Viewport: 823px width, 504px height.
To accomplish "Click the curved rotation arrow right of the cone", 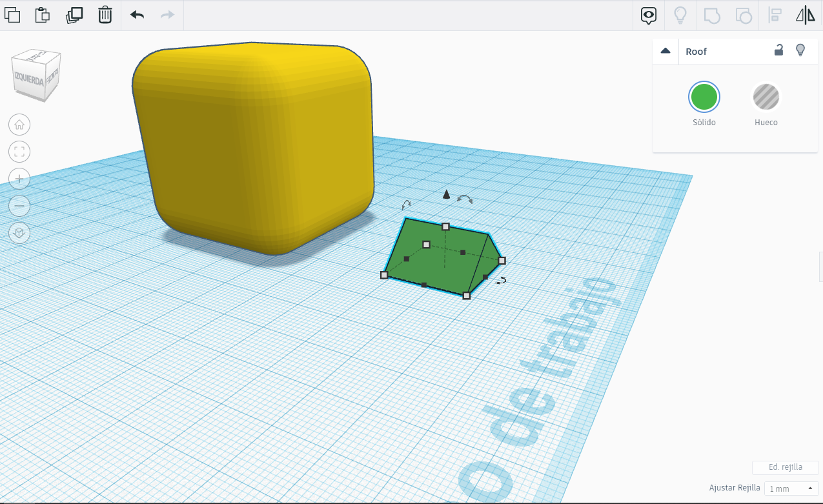I will [465, 199].
